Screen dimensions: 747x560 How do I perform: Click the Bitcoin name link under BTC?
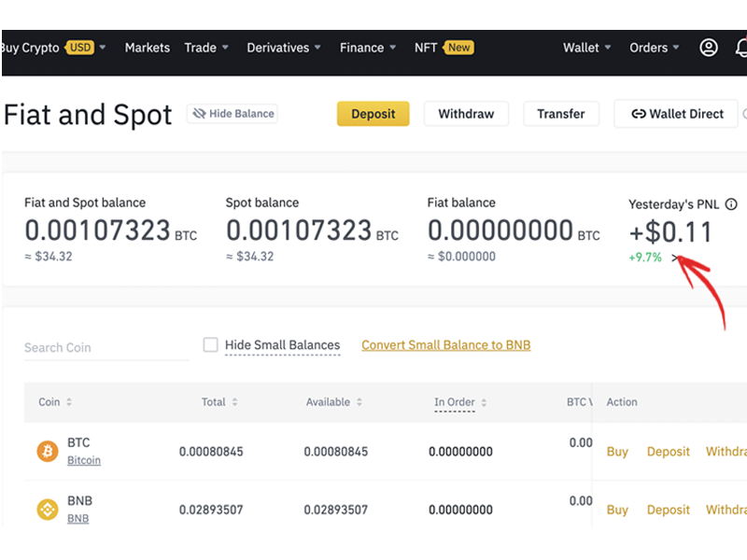pos(84,460)
